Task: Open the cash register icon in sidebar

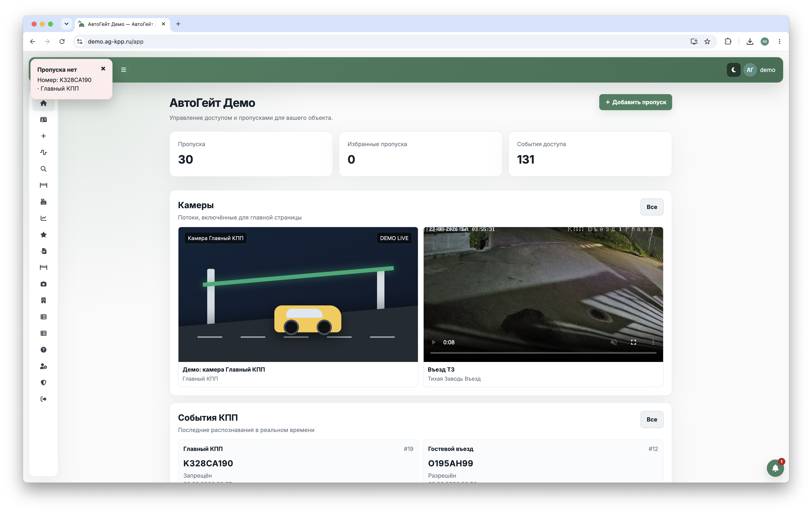Action: 44,202
